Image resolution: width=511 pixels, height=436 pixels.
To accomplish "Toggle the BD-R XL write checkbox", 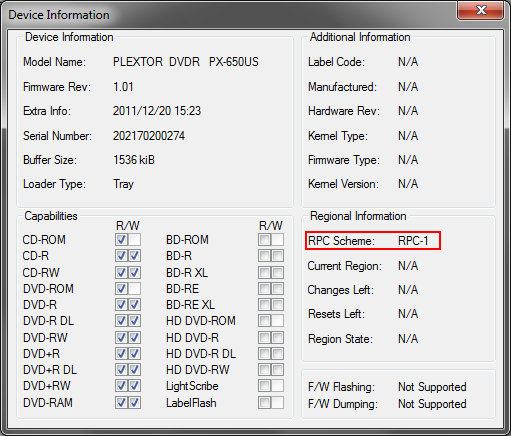I will pos(277,272).
